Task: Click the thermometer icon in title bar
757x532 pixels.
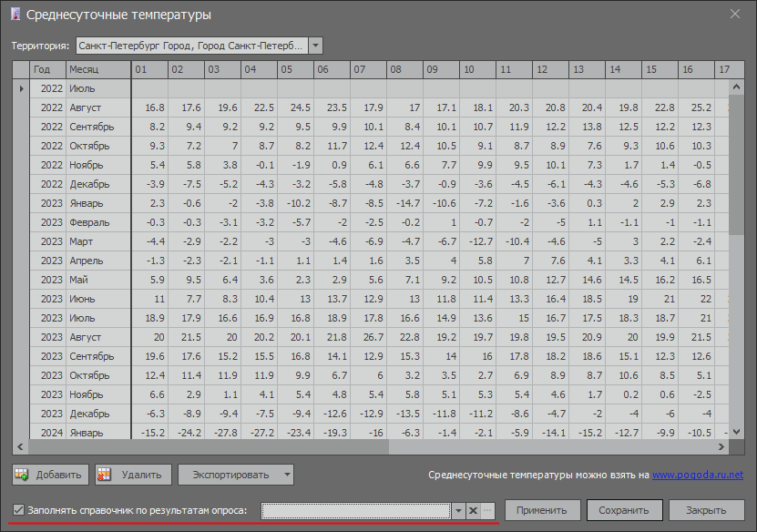Action: (15, 15)
